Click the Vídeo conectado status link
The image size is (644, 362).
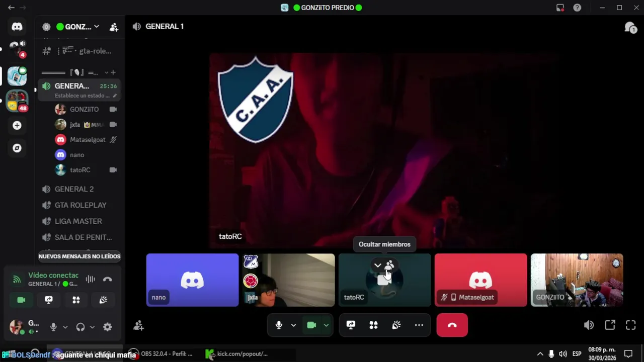pos(53,275)
